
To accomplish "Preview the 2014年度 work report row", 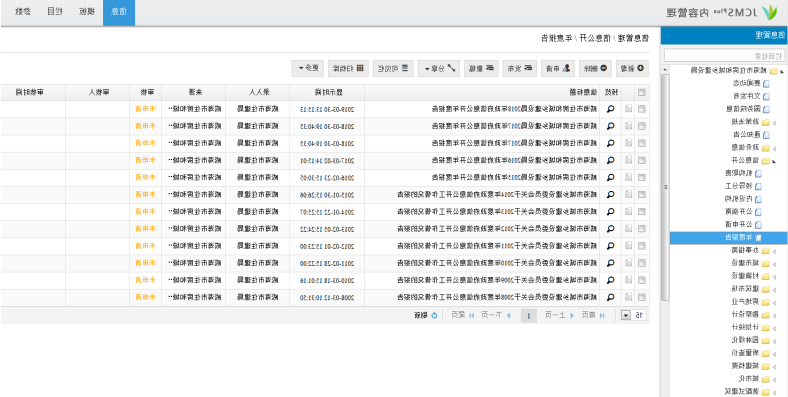I will pos(611,194).
